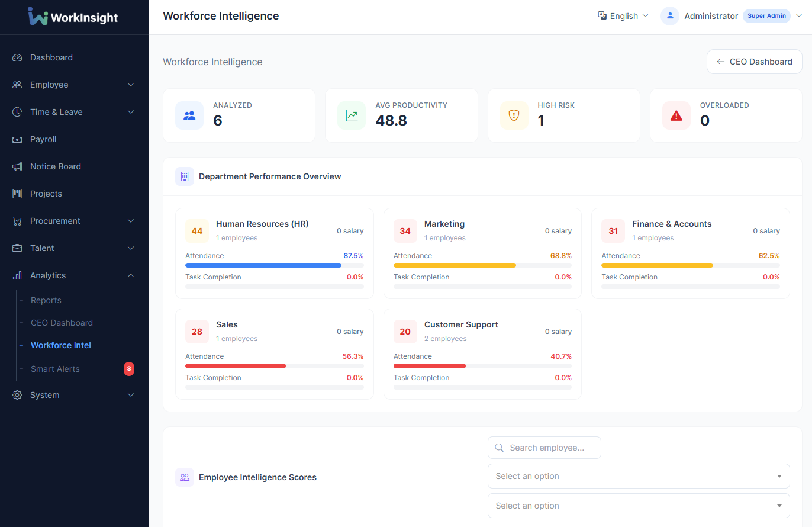Click the Employee Intelligence Scores people icon
Image resolution: width=812 pixels, height=527 pixels.
[x=184, y=477]
